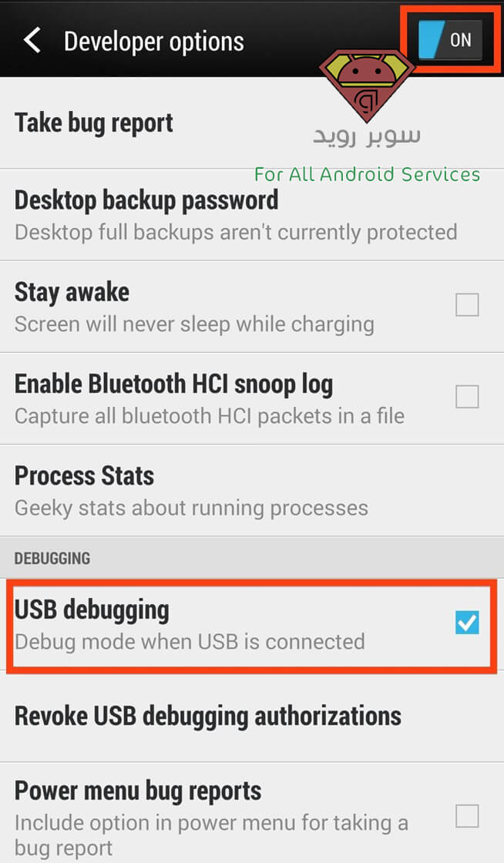This screenshot has width=504, height=863.
Task: Open Process Stats
Action: click(x=252, y=491)
